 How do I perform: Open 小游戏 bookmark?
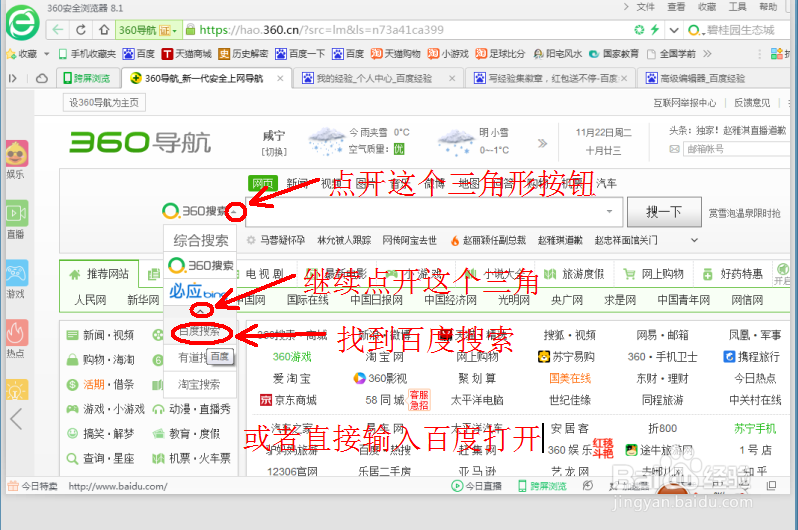pos(447,53)
